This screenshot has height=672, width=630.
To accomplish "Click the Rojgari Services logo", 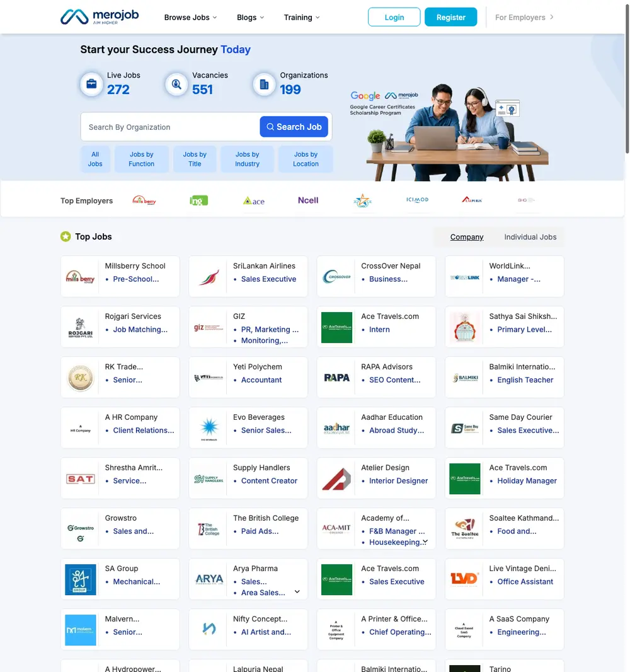I will (81, 328).
